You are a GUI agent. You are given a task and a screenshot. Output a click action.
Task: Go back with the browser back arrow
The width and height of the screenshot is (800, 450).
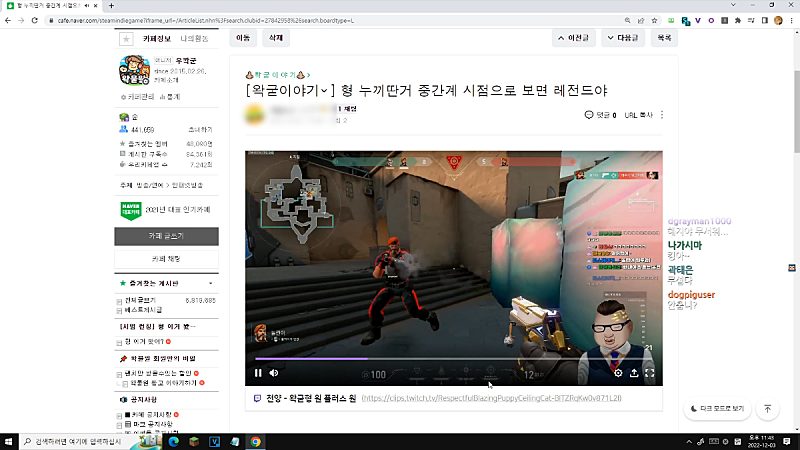[8, 20]
